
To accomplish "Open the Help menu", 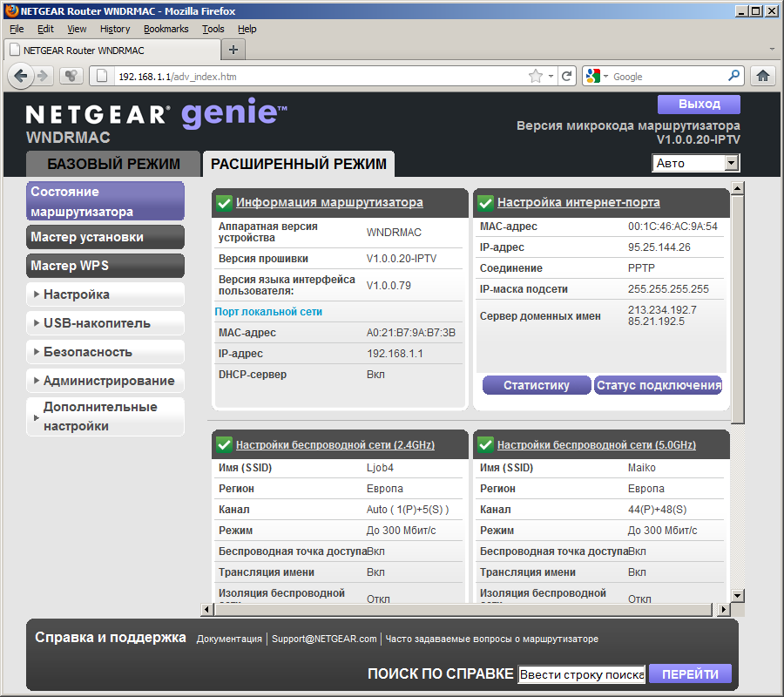I will pos(247,29).
